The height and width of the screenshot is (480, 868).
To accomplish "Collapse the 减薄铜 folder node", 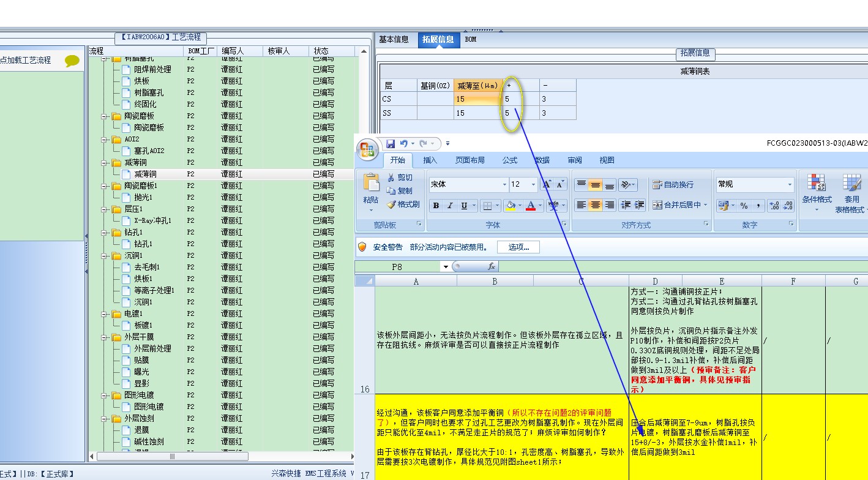I will 104,162.
